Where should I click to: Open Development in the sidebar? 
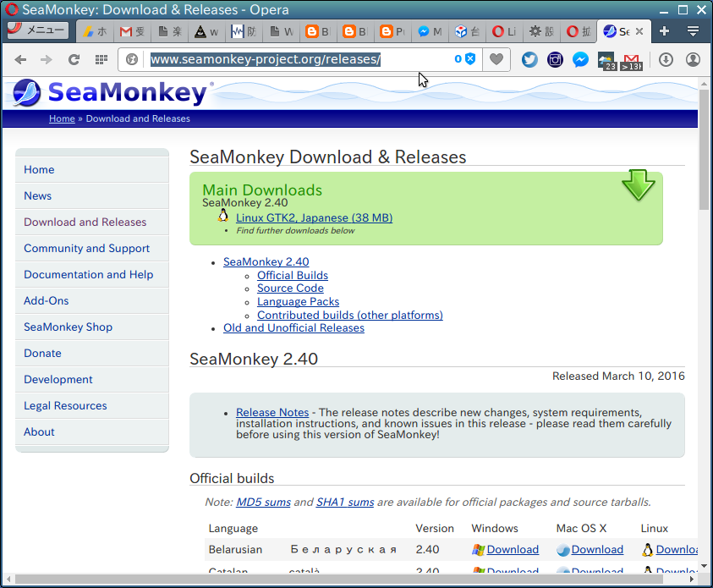pyautogui.click(x=92, y=379)
